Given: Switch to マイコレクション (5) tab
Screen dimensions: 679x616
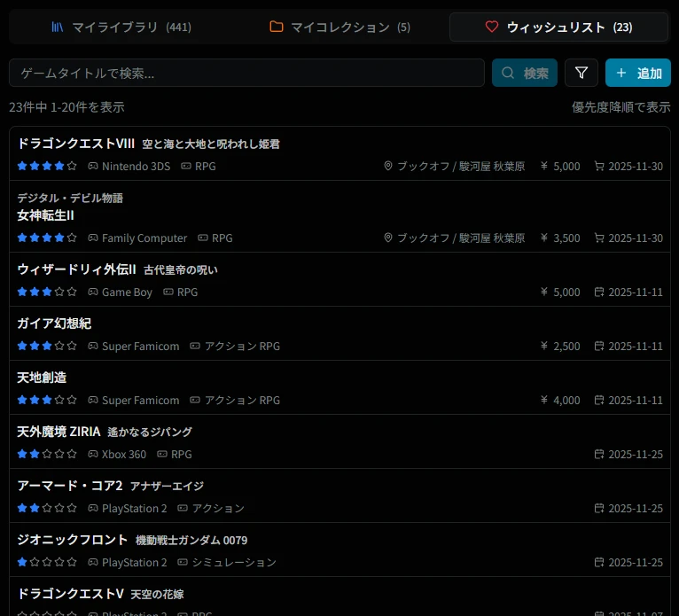Looking at the screenshot, I should [x=339, y=27].
